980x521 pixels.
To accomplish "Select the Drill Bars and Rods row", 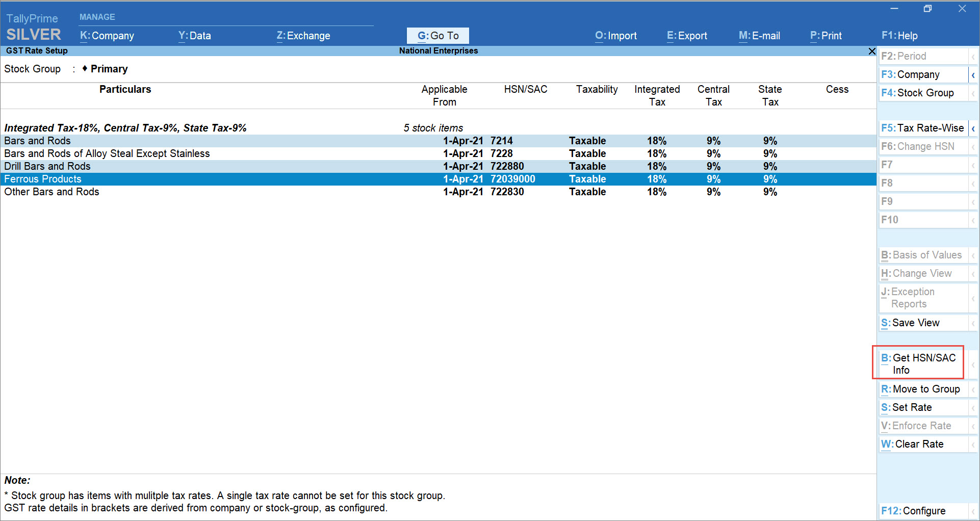I will tap(439, 166).
